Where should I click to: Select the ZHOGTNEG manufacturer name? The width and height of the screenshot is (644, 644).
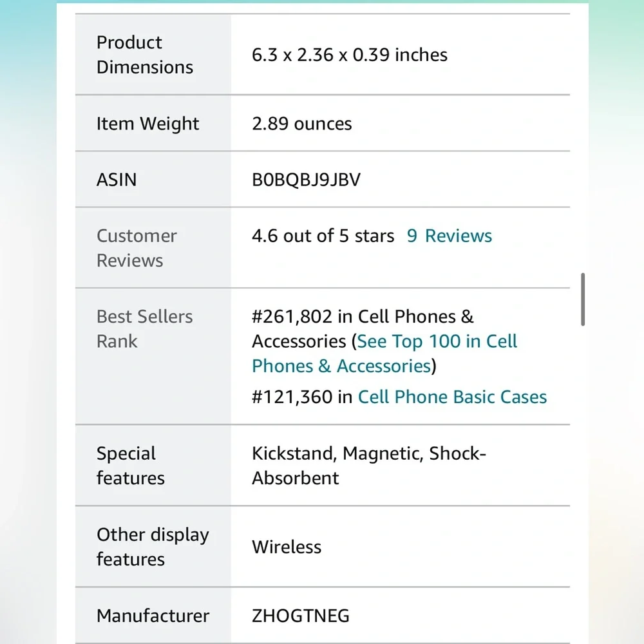pos(301,616)
